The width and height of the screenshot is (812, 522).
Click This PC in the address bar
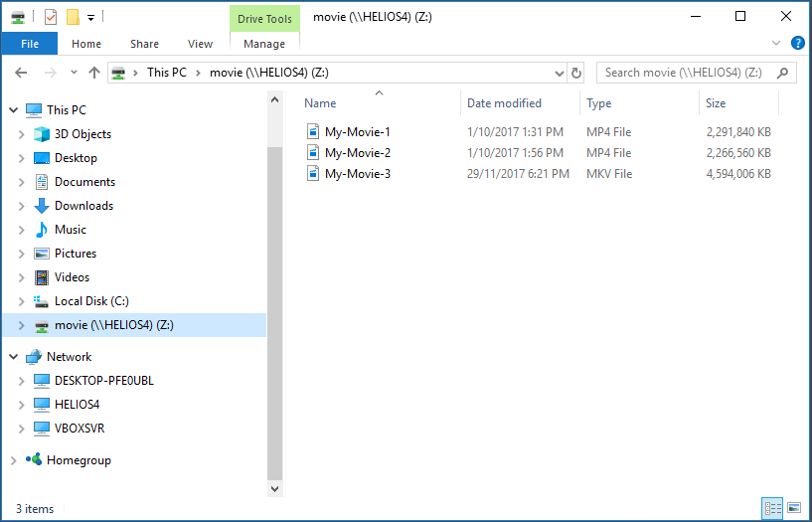pyautogui.click(x=166, y=73)
